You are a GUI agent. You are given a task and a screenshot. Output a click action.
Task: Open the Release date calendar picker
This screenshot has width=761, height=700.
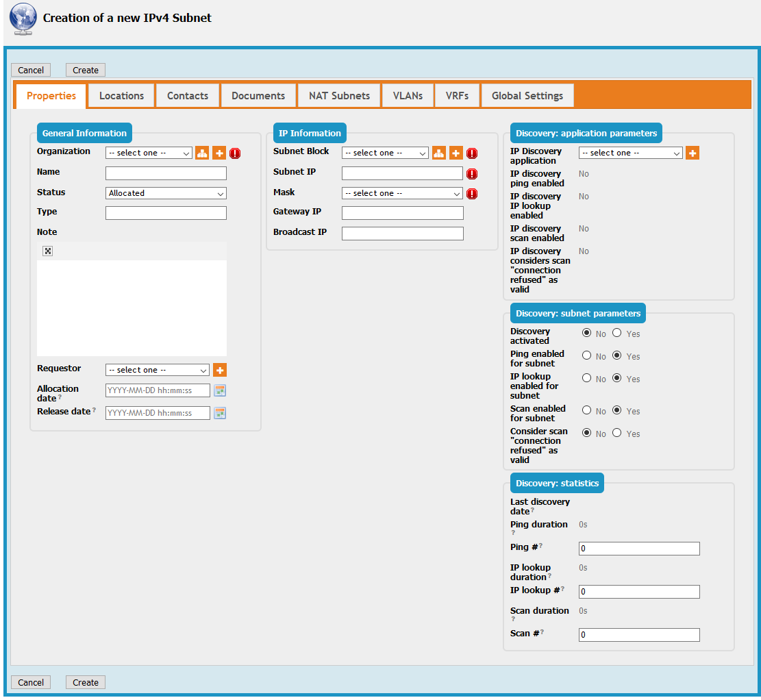tap(220, 413)
